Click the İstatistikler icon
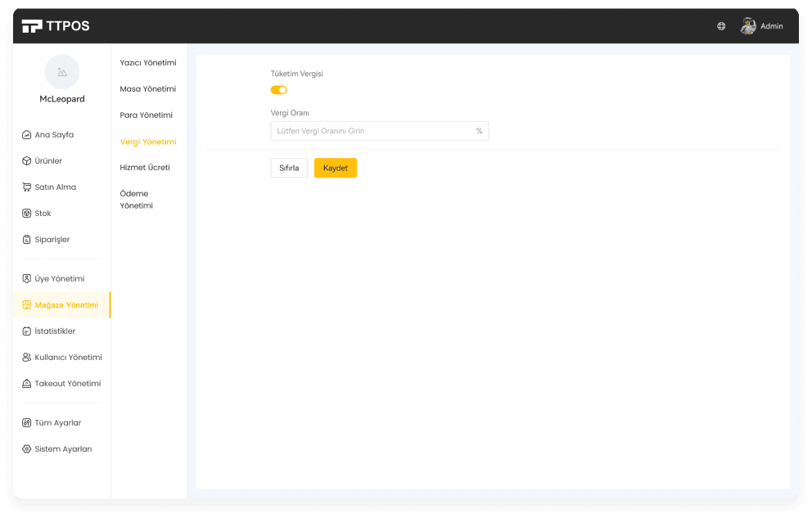812x518 pixels. [26, 331]
